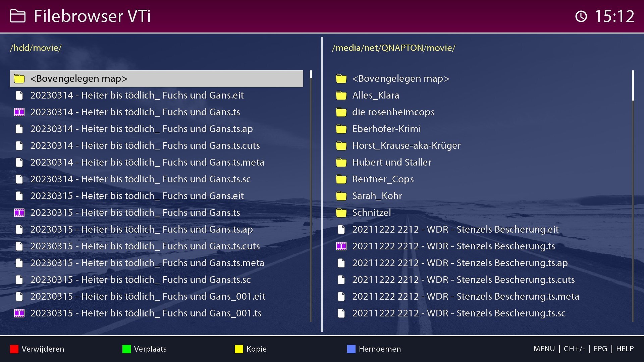Click the folder icon next to Alles_Klara
Viewport: 644px width, 362px height.
click(x=341, y=96)
